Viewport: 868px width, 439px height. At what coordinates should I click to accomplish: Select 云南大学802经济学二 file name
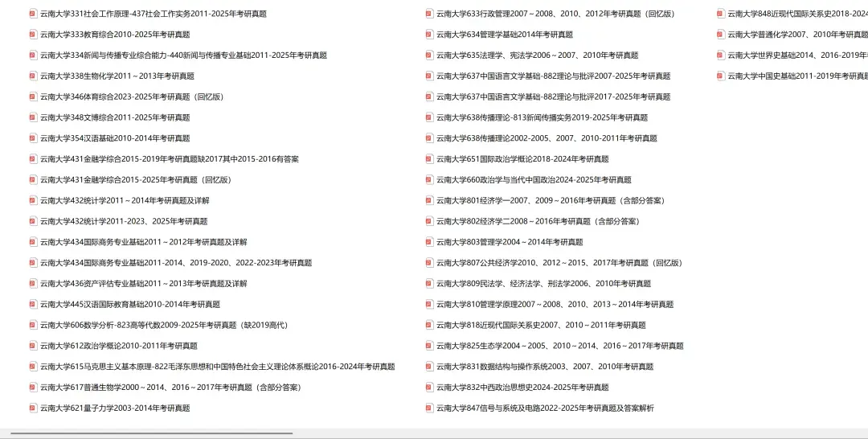tap(538, 221)
